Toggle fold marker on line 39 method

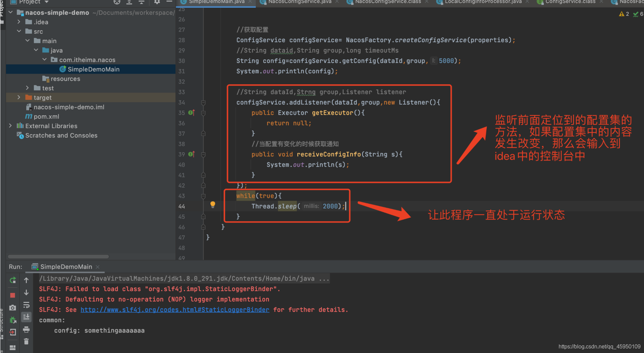click(x=203, y=154)
